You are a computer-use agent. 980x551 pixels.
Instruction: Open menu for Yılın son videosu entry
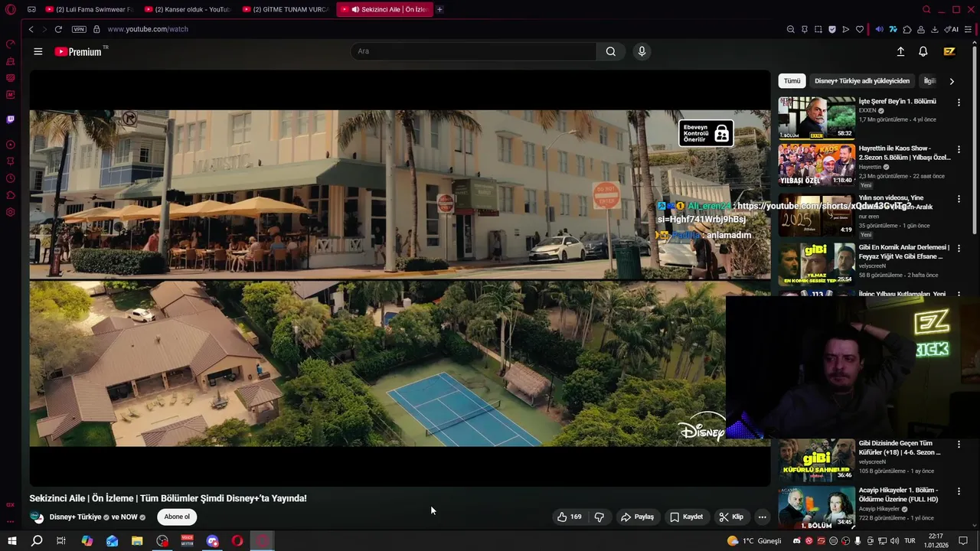(959, 199)
